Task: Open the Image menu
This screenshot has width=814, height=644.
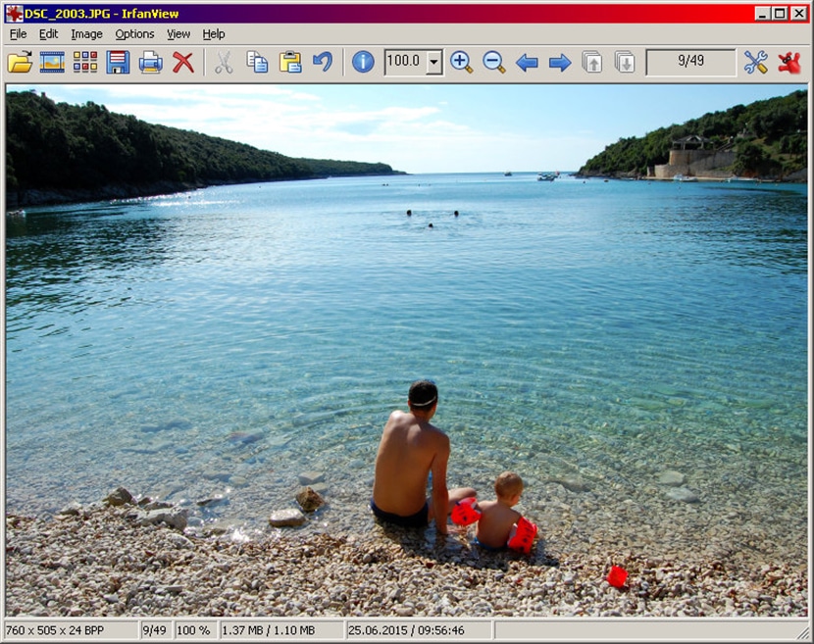Action: coord(86,34)
